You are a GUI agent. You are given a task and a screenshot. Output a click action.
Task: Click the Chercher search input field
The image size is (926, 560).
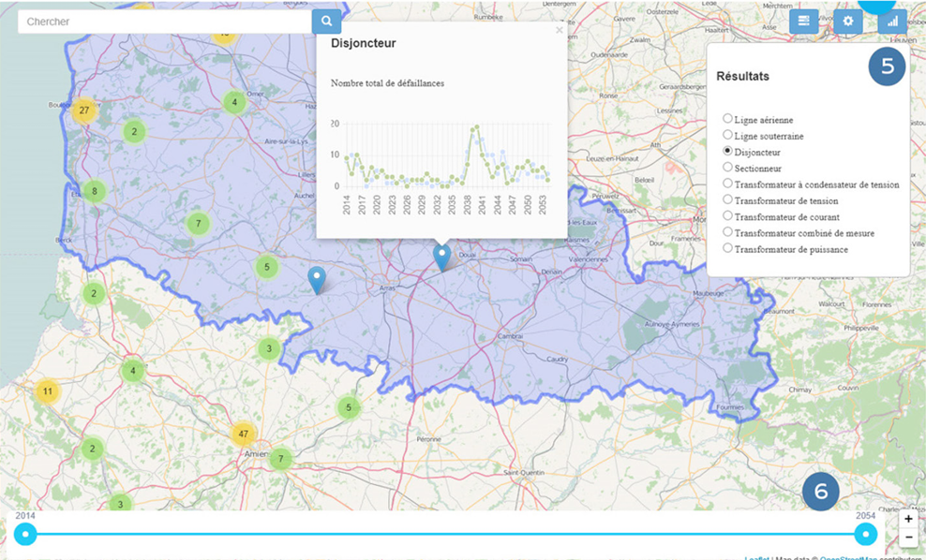[x=164, y=22]
